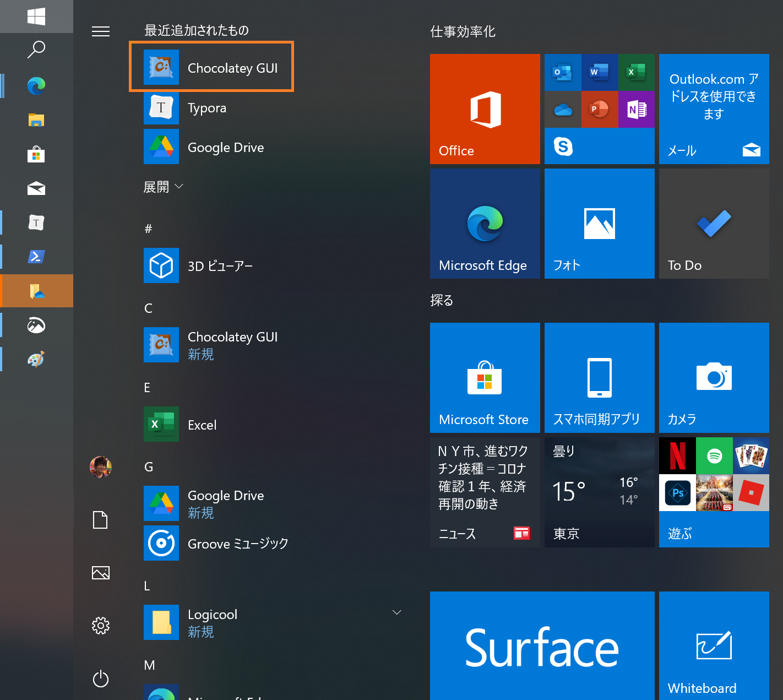
Task: Open Excel in Office tile group
Action: 637,72
